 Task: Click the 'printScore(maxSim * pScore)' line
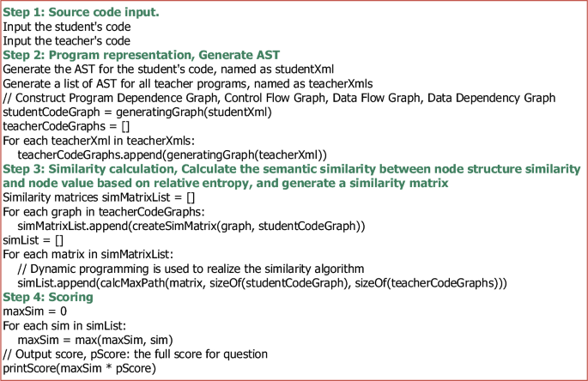[x=80, y=368]
